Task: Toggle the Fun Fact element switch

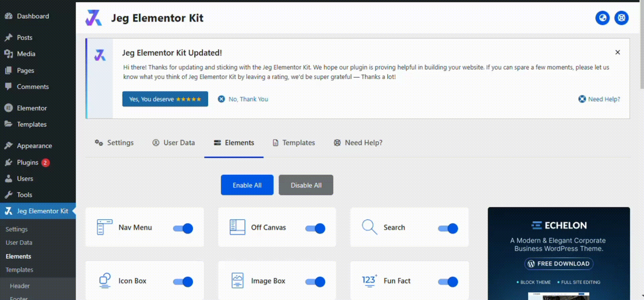Action: pos(448,282)
